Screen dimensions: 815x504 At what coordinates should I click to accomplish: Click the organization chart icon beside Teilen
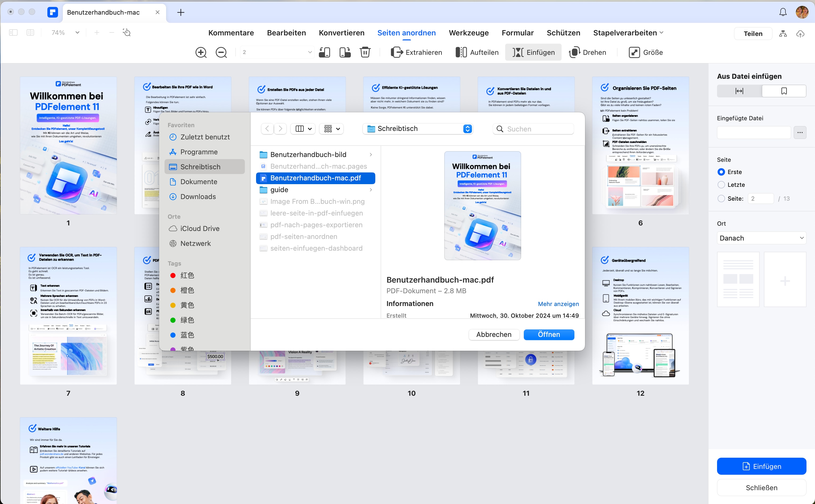(783, 34)
